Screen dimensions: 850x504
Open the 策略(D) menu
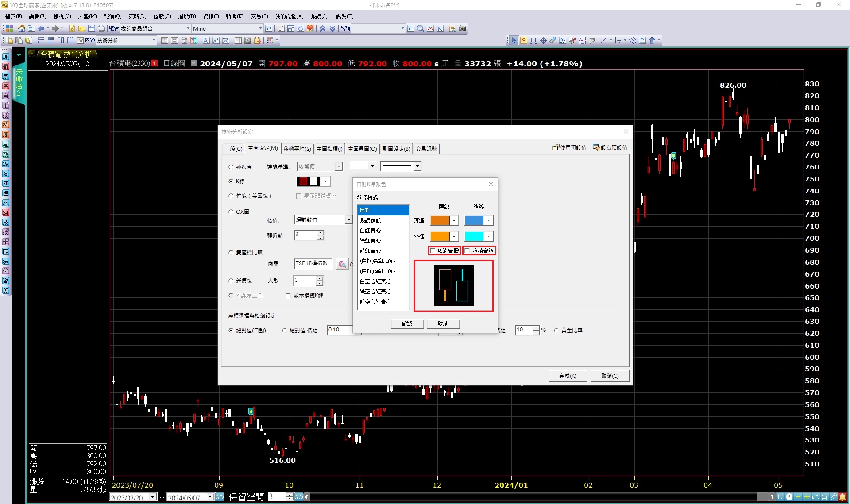tap(137, 16)
